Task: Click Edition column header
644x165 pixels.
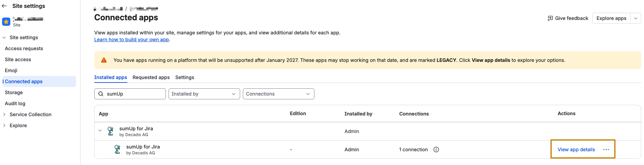Action: 298,113
